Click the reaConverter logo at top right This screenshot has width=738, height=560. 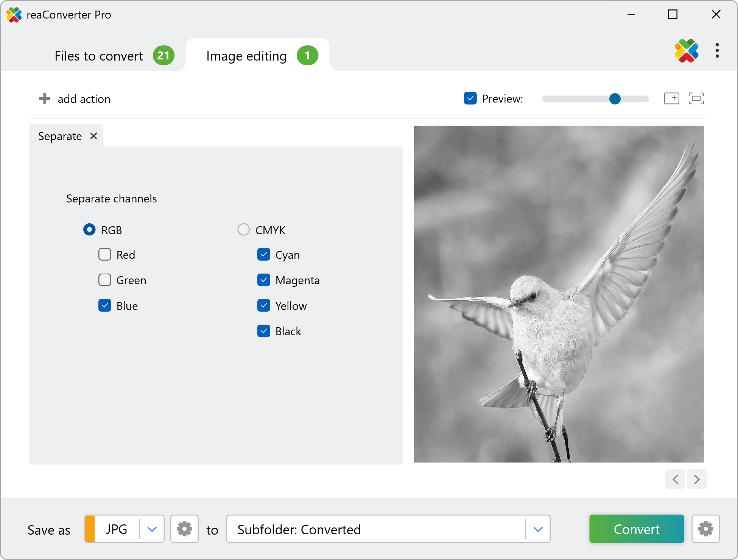(686, 51)
